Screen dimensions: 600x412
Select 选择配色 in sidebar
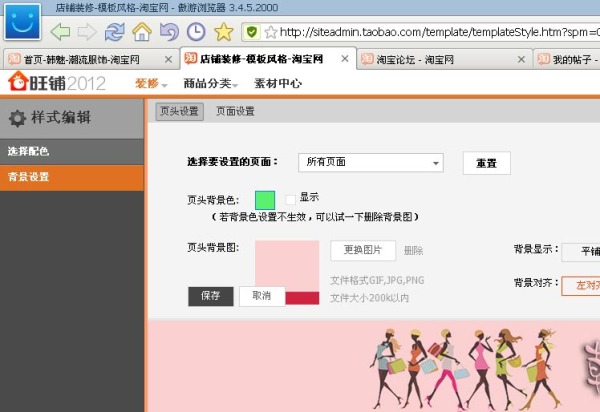(x=72, y=151)
